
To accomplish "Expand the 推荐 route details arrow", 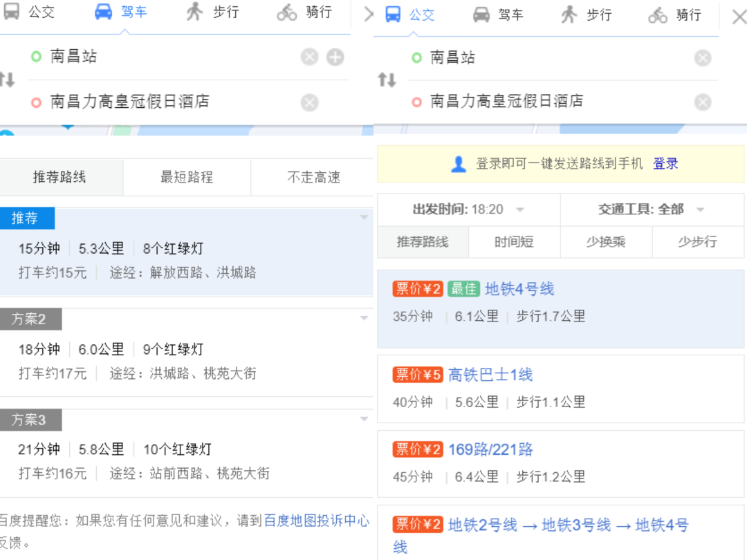I will [365, 217].
